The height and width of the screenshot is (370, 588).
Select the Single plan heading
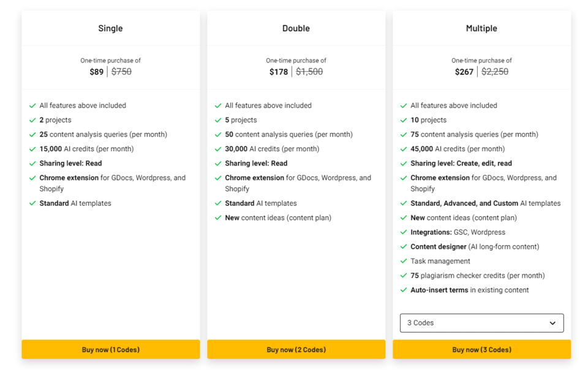coord(110,28)
